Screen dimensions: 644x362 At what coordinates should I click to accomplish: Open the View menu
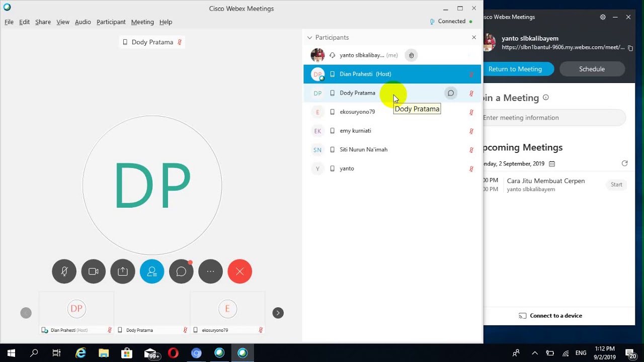63,22
